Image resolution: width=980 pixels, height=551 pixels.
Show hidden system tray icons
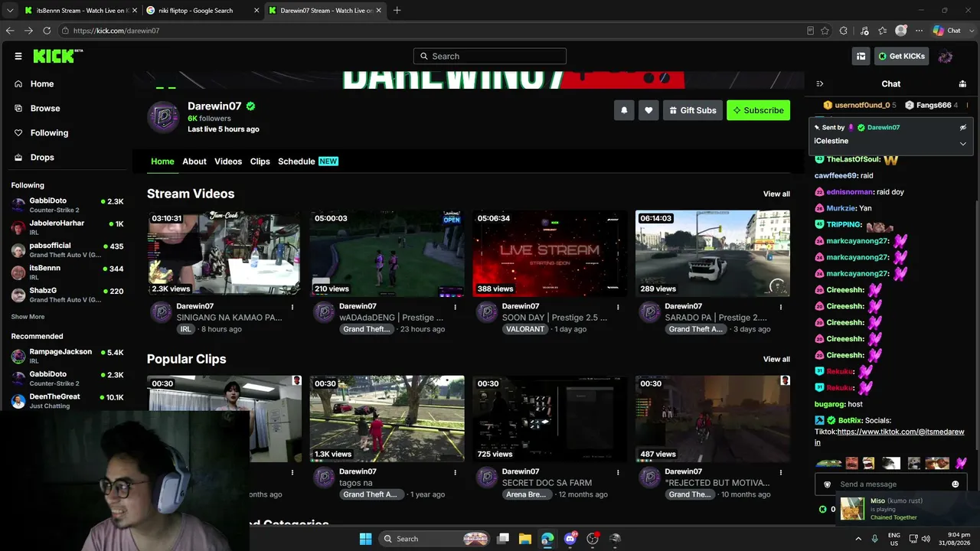858,539
